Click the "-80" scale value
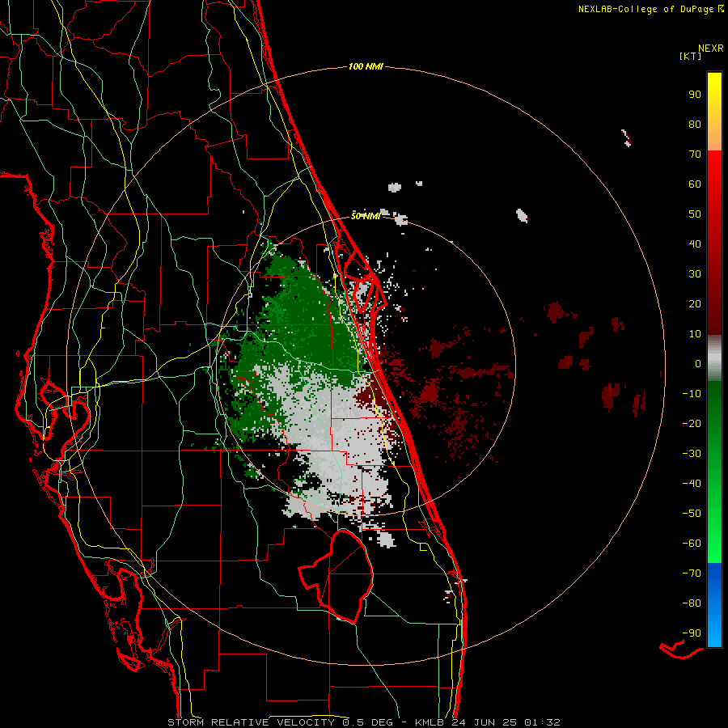 (692, 603)
